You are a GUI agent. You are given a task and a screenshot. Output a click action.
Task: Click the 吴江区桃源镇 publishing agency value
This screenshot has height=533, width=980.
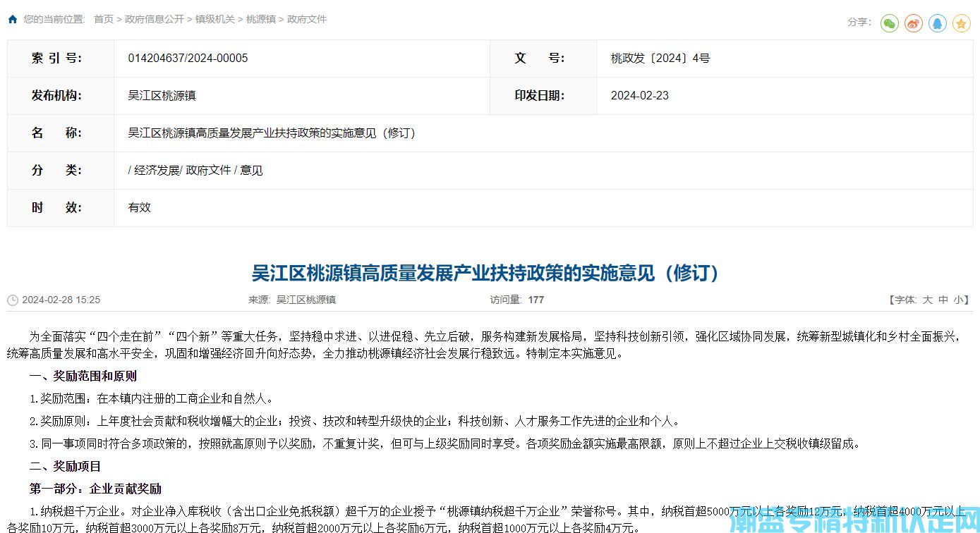162,96
